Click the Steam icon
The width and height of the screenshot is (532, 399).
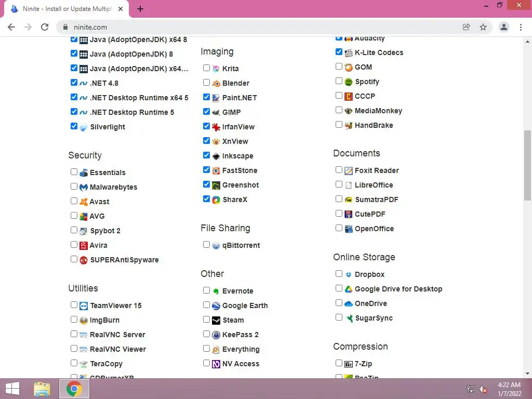(216, 320)
